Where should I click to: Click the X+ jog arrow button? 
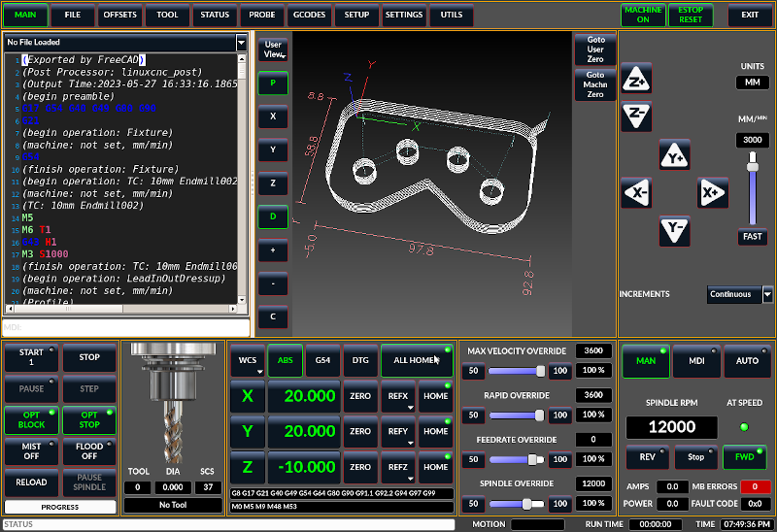713,193
